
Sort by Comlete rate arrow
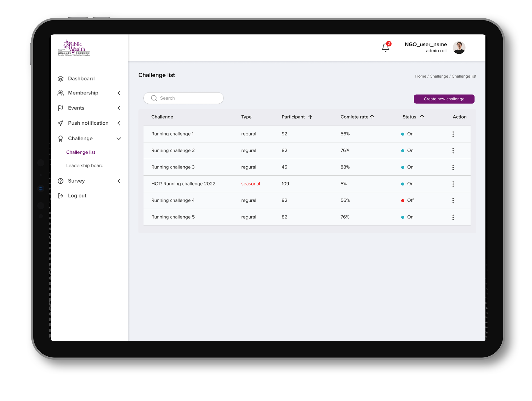pos(372,117)
